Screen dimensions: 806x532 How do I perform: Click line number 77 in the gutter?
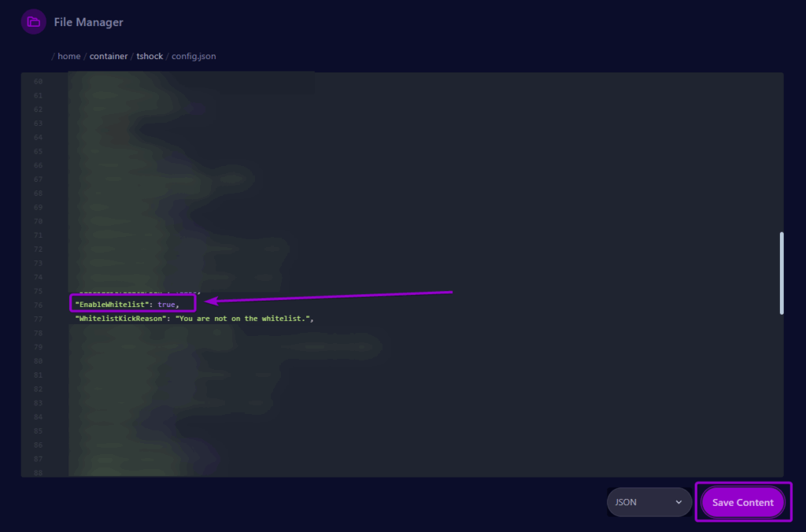(38, 320)
